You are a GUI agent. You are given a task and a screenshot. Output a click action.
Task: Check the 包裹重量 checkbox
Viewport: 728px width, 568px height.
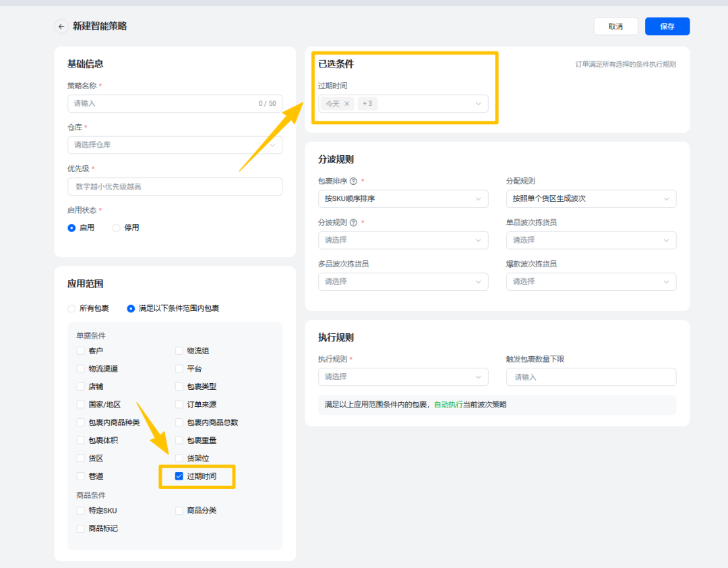pyautogui.click(x=179, y=441)
